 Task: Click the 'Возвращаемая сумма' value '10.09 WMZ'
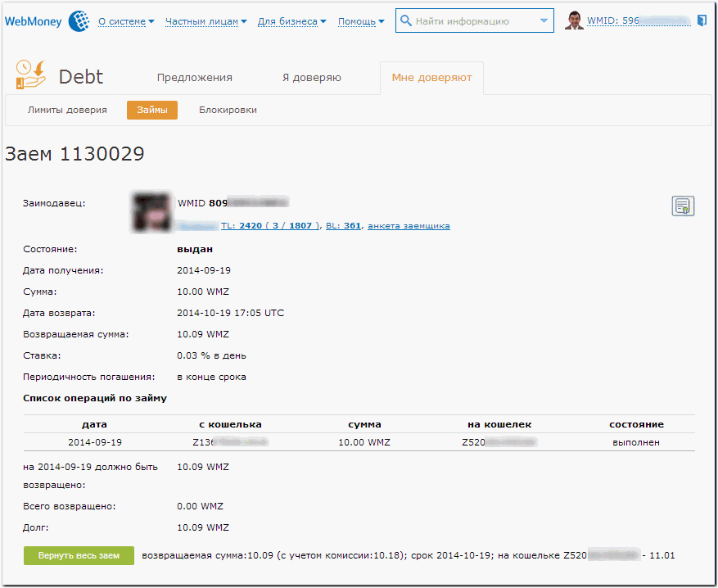[x=203, y=334]
